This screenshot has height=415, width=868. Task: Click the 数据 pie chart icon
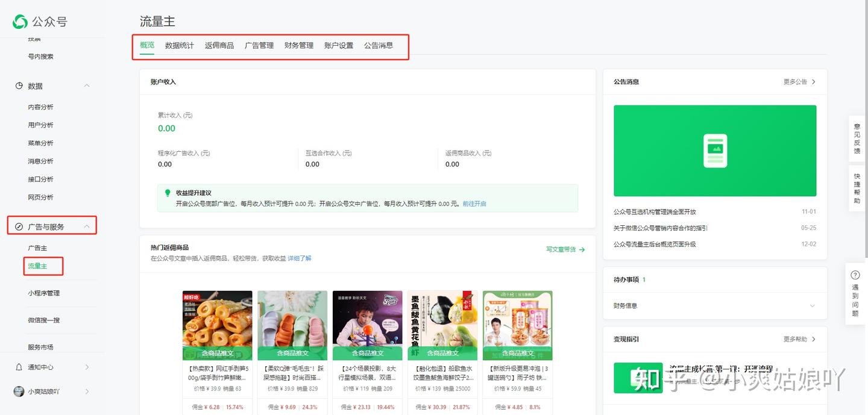click(x=19, y=86)
